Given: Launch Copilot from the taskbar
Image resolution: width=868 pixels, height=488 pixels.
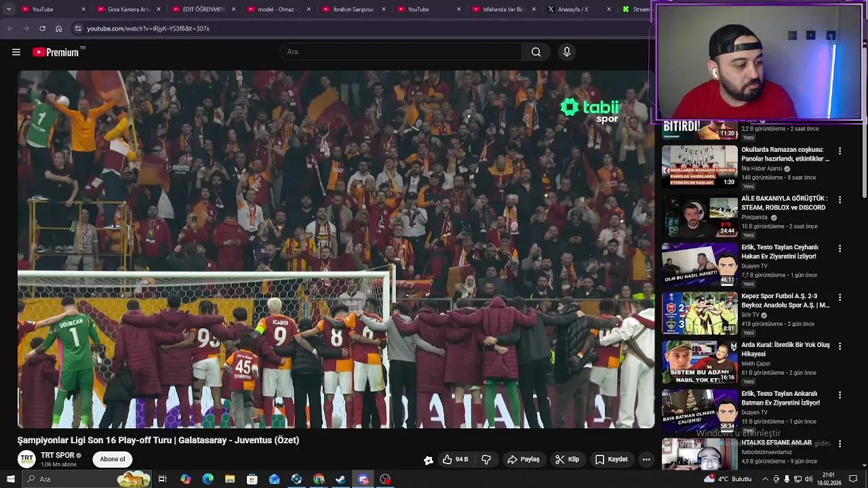Looking at the screenshot, I should point(185,479).
